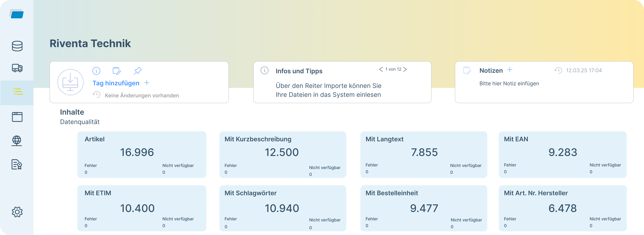Click the pin icon in import card

tap(137, 71)
